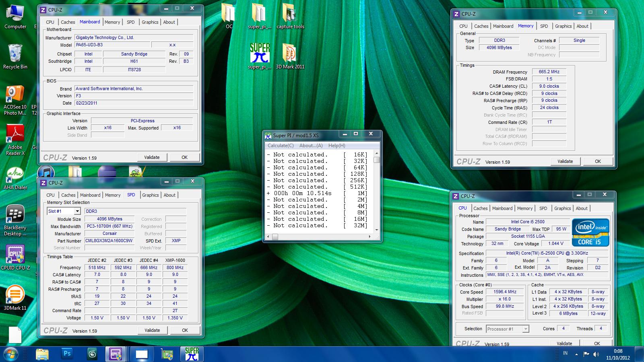Click Validate in CPU-Z SPD window
644x362 pixels.
(x=152, y=330)
